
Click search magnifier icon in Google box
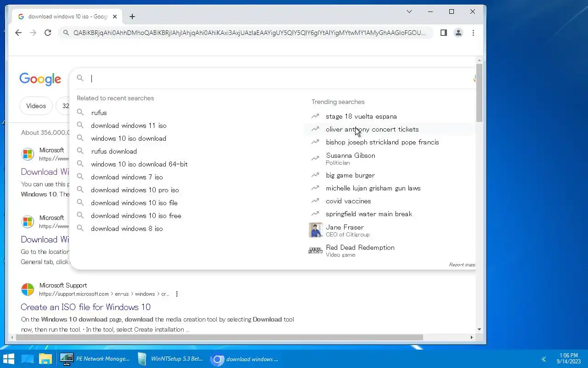coord(80,79)
